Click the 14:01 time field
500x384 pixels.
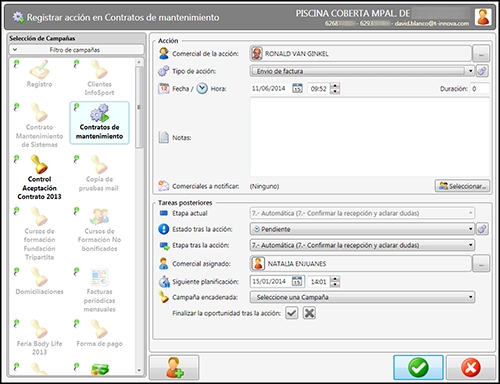pos(319,281)
